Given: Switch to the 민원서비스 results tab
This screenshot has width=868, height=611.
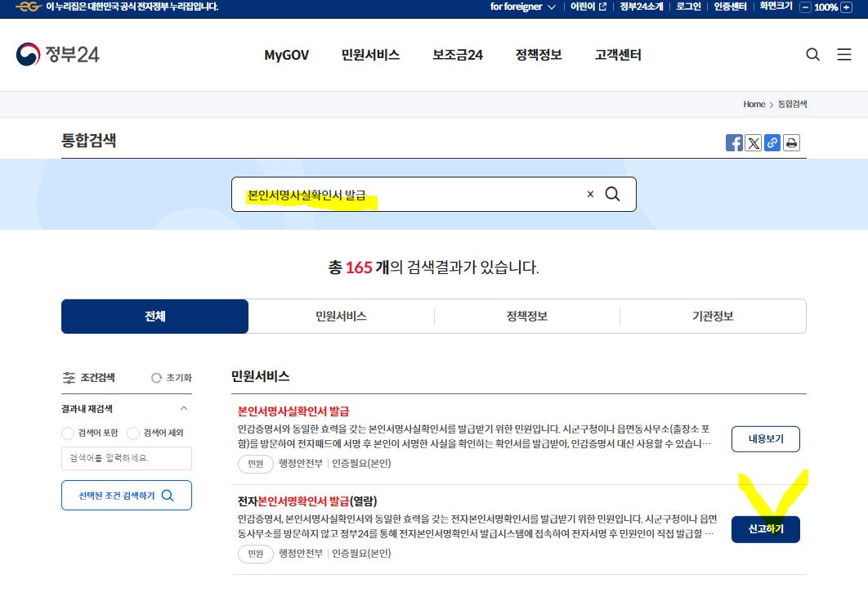Looking at the screenshot, I should pos(341,316).
